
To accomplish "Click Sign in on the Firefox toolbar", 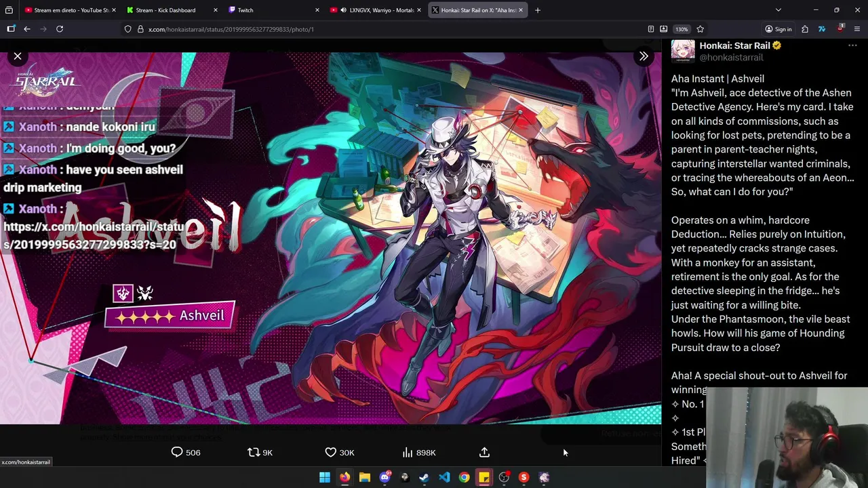I will click(x=778, y=29).
